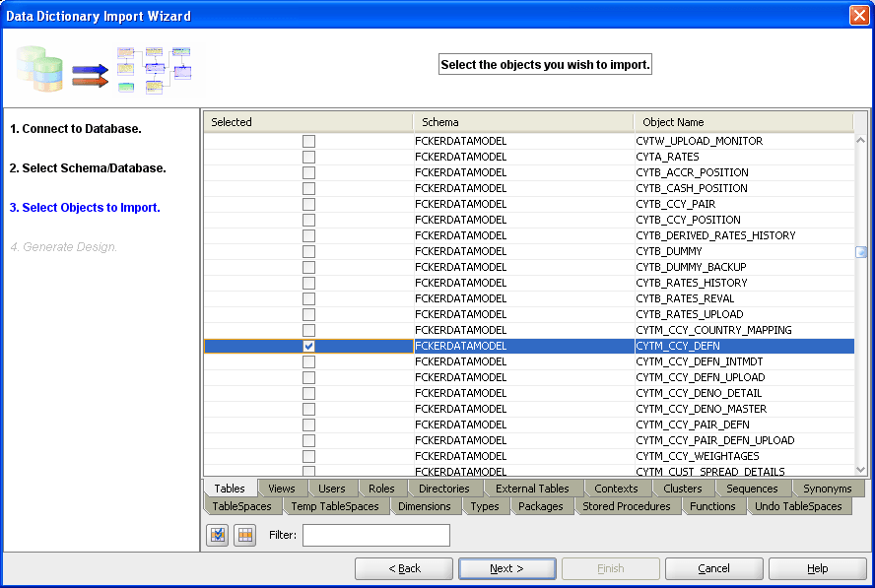The height and width of the screenshot is (588, 875).
Task: Check the box for CVTW_UPLOAD_MONITOR
Action: tap(308, 141)
